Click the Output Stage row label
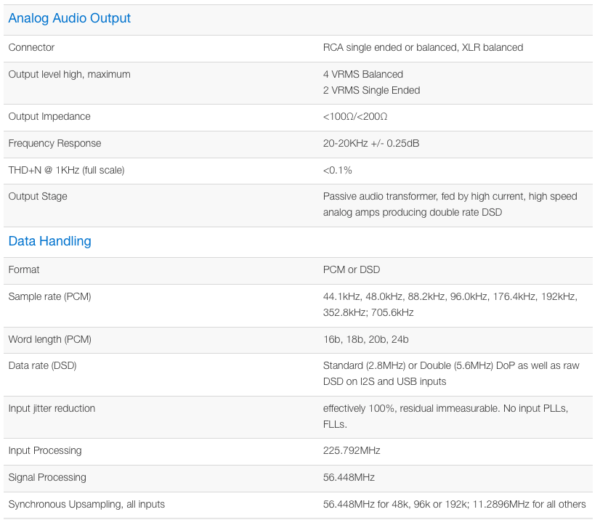 click(38, 196)
